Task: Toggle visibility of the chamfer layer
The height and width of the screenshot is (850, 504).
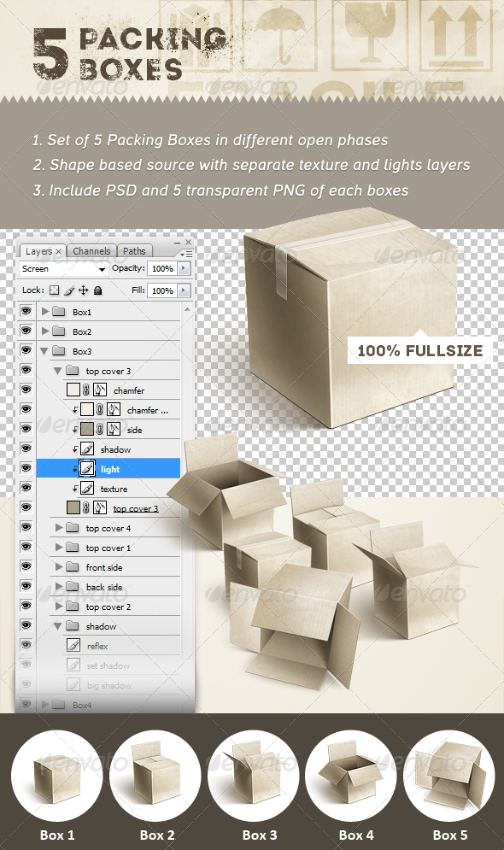Action: 26,390
